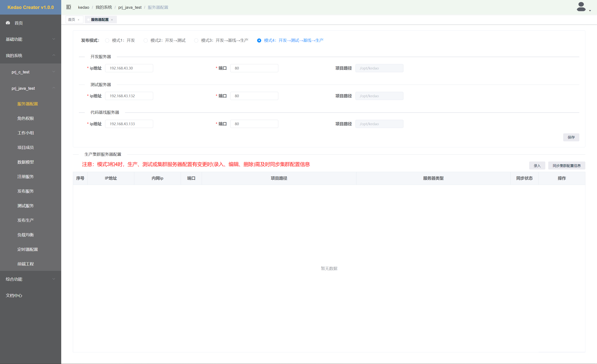Click the sidebar collapse hamburger icon
This screenshot has width=597, height=364.
(69, 7)
